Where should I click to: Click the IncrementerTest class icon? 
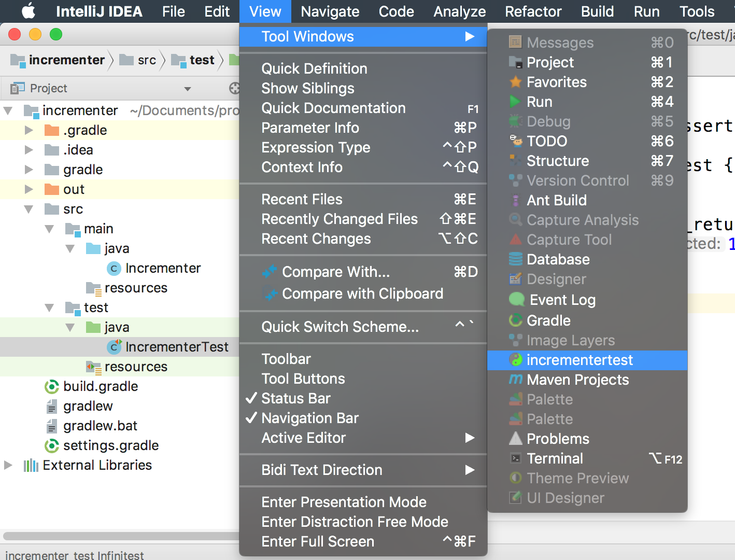coord(114,347)
